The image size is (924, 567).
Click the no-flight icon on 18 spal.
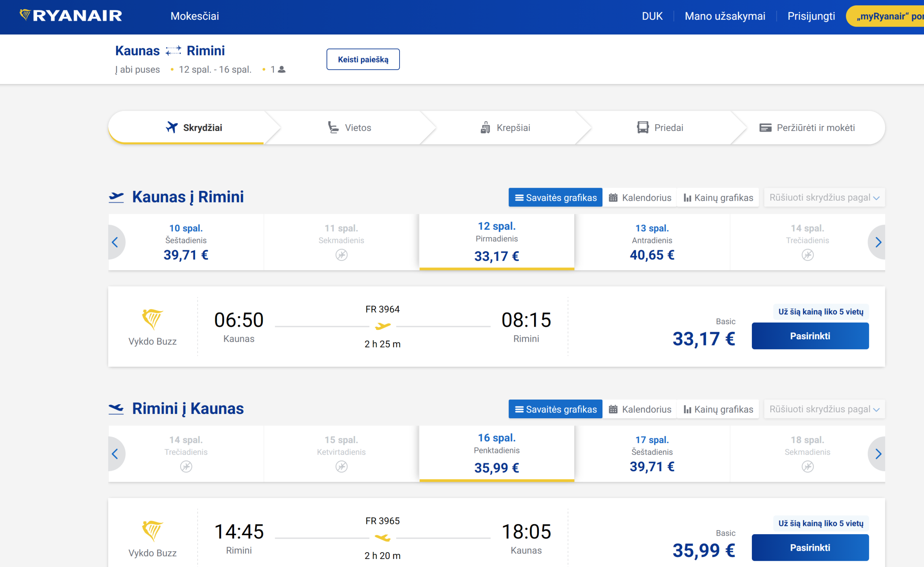click(x=807, y=467)
